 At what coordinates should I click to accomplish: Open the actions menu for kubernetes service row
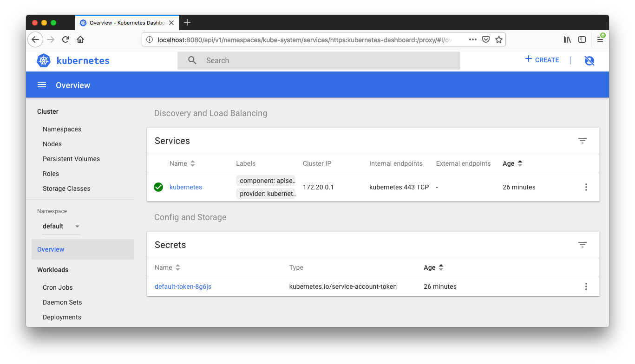pos(586,187)
